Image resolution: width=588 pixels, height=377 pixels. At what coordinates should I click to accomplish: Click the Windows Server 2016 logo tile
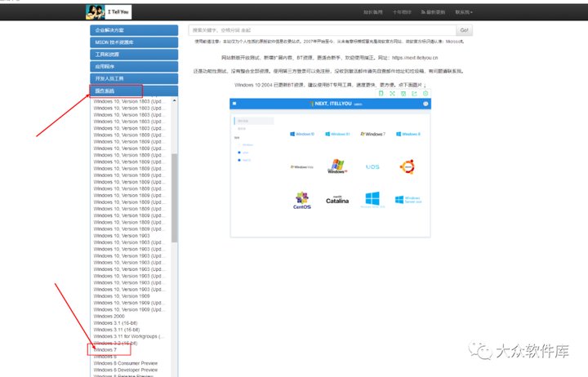[x=372, y=200]
